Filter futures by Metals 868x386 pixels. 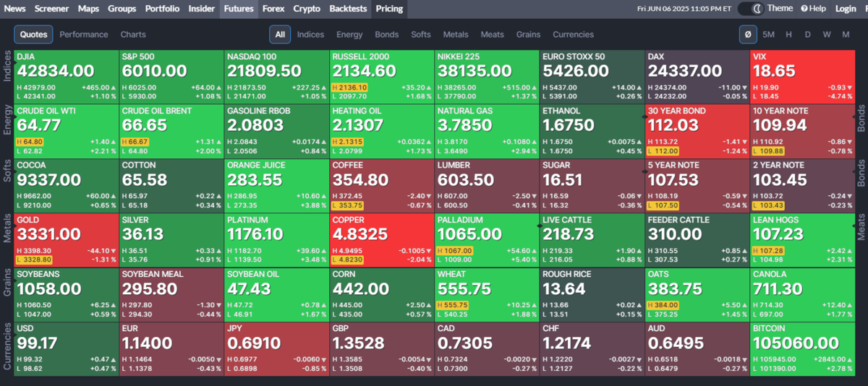click(456, 34)
